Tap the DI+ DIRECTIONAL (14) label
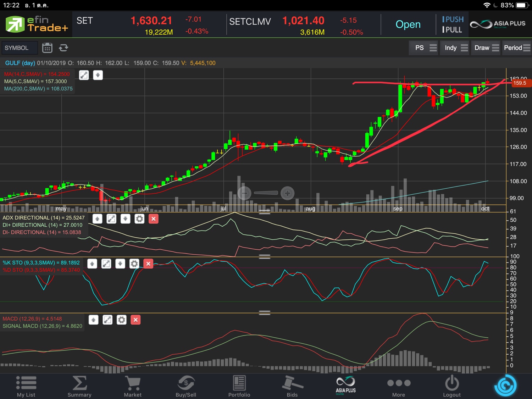This screenshot has width=532, height=399. tap(43, 225)
